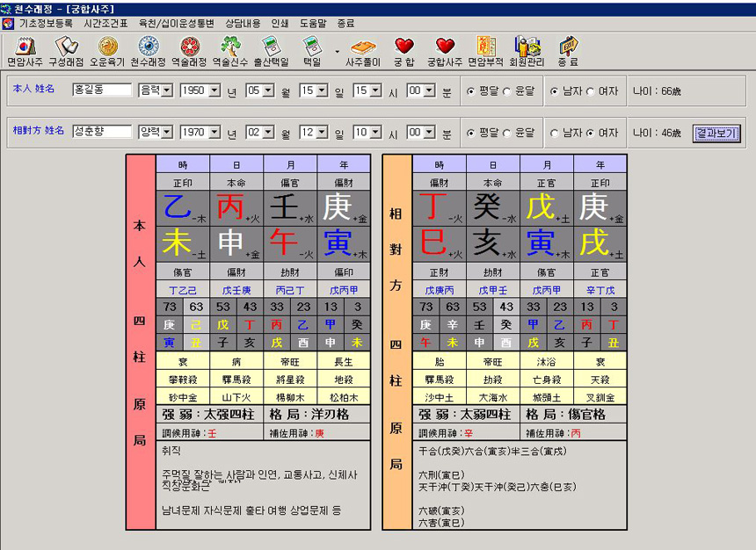Choose 여자 radio for 本人
The image size is (756, 550).
pos(590,91)
